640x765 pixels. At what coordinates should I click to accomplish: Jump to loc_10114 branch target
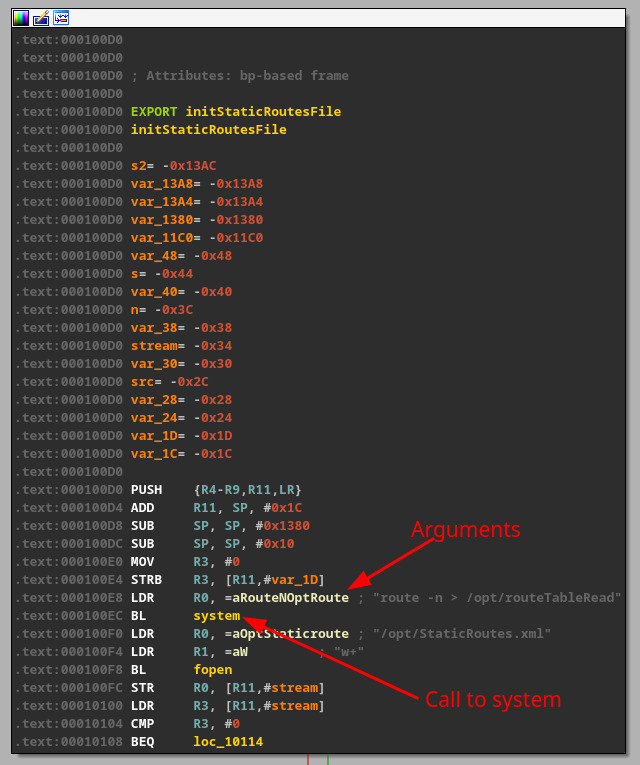click(228, 742)
